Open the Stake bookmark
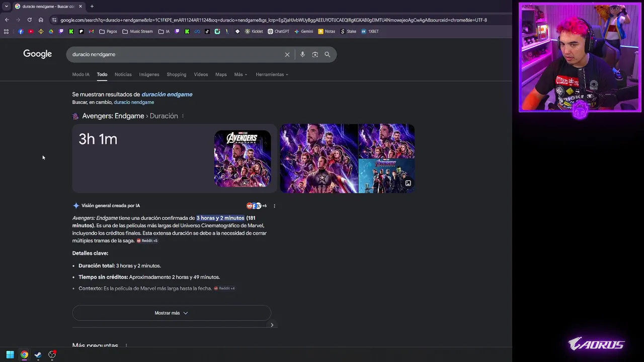The width and height of the screenshot is (644, 362). click(x=348, y=31)
